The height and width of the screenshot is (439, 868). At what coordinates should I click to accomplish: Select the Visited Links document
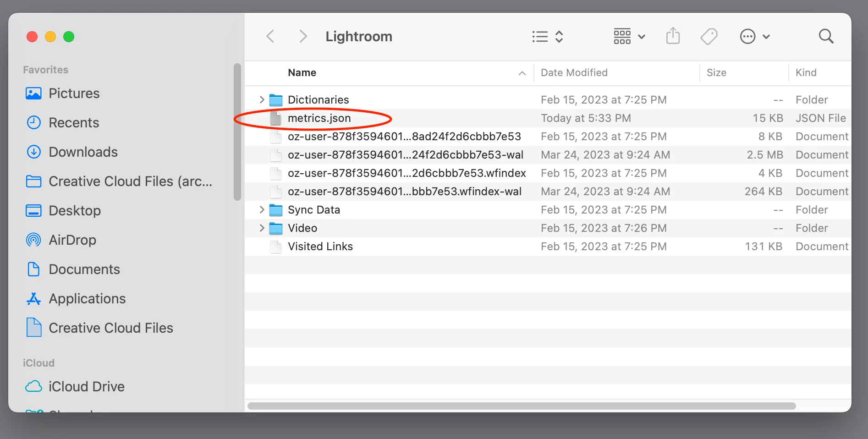[x=320, y=247]
